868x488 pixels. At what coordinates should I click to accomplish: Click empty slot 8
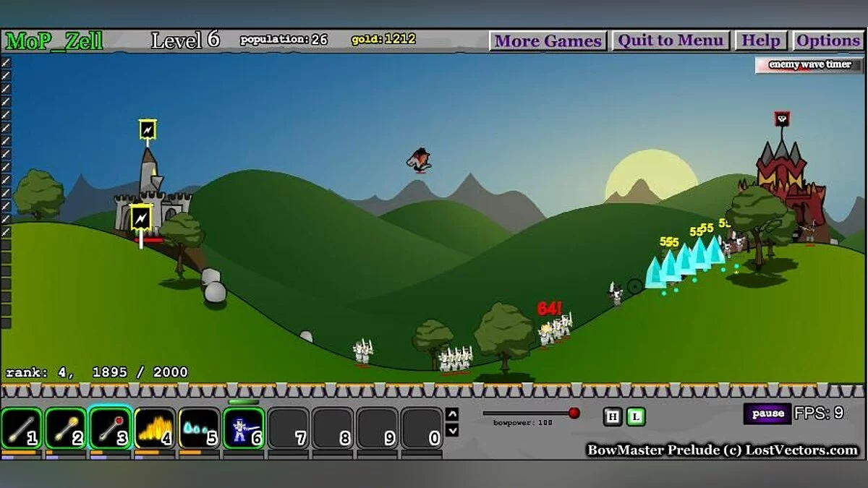click(x=333, y=428)
